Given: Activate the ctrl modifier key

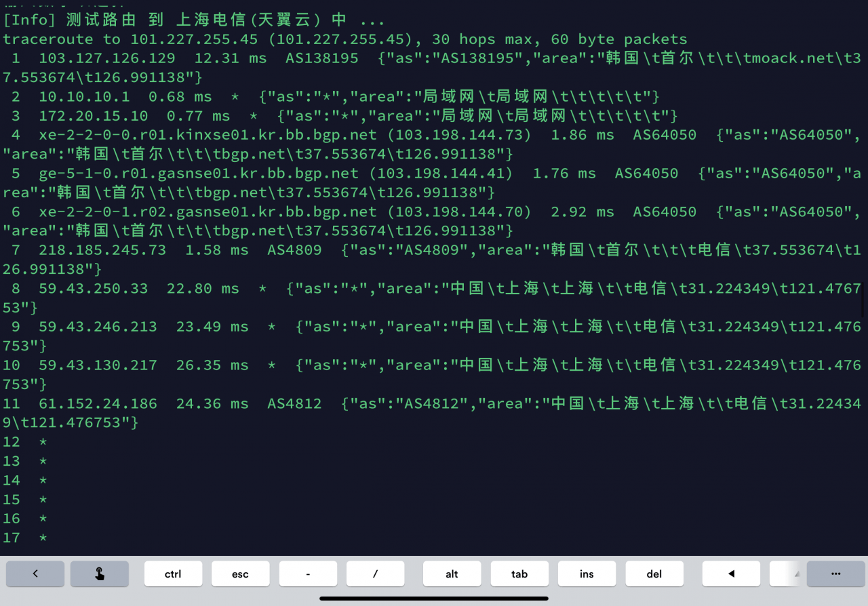Looking at the screenshot, I should pos(173,573).
